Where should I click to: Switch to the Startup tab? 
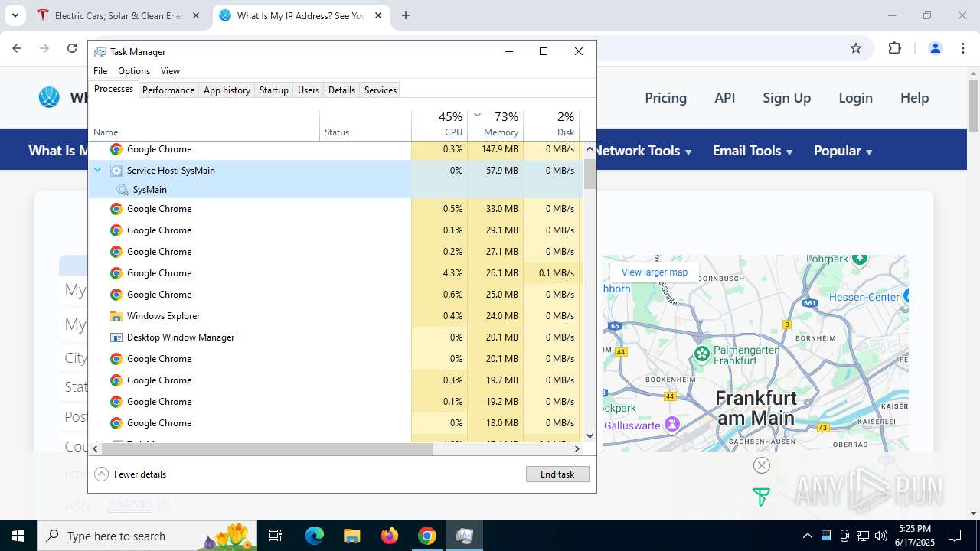pos(273,90)
